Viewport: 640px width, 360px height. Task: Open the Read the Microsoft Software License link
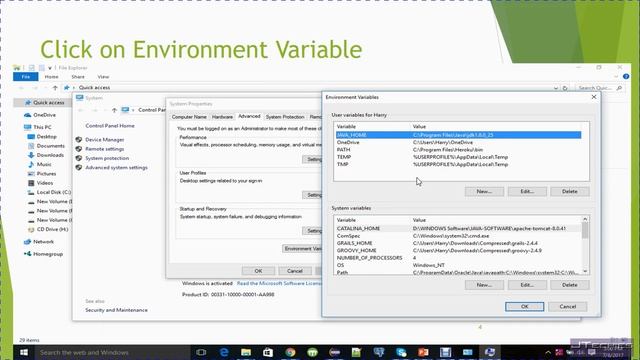click(279, 283)
